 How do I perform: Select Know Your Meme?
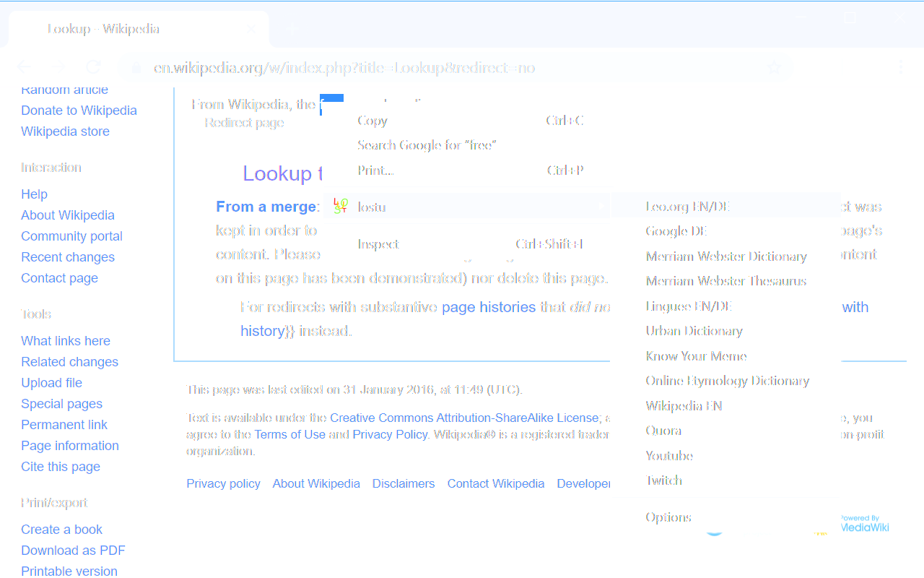[725, 356]
